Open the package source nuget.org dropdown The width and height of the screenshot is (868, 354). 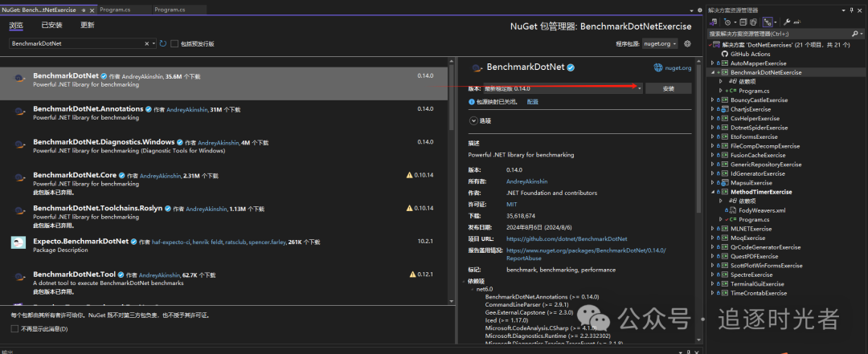pyautogui.click(x=660, y=43)
